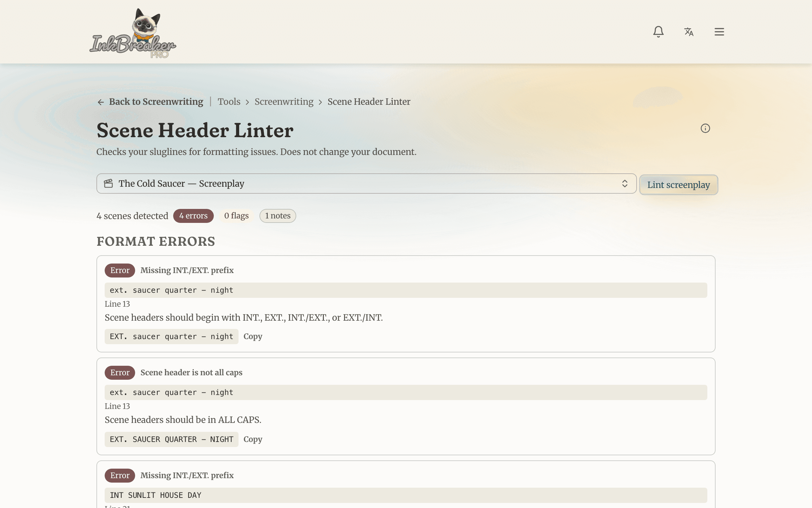Open the Tools breadcrumb
Image resolution: width=812 pixels, height=508 pixels.
(x=229, y=102)
